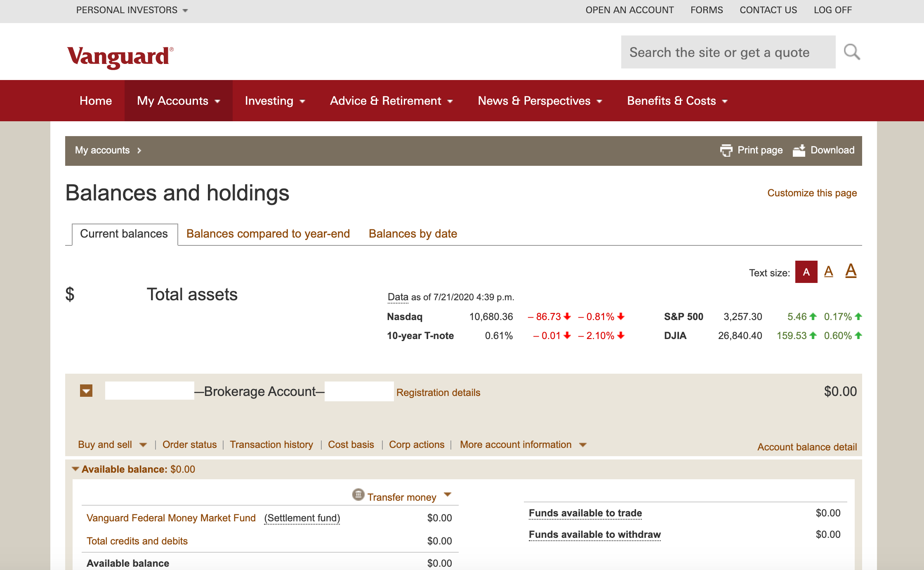Expand the Benefits & Costs menu

tap(677, 101)
